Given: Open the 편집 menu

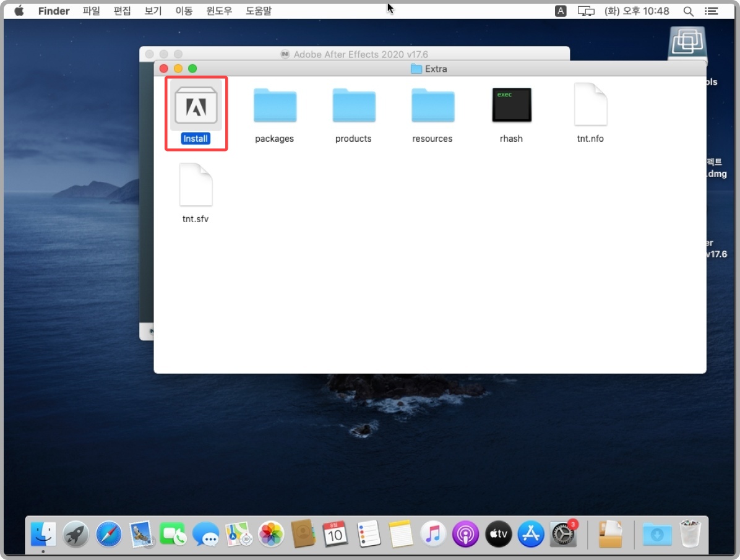Looking at the screenshot, I should pos(123,11).
